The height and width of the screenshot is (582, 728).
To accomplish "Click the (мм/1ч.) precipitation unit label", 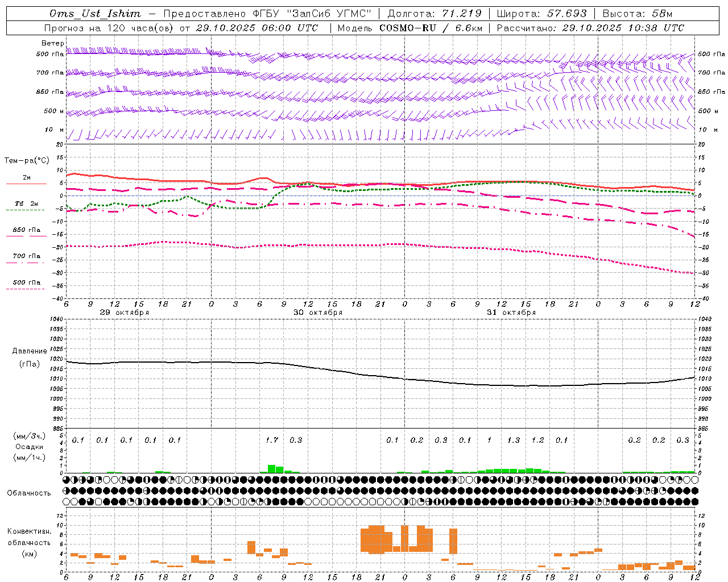I will [x=30, y=458].
